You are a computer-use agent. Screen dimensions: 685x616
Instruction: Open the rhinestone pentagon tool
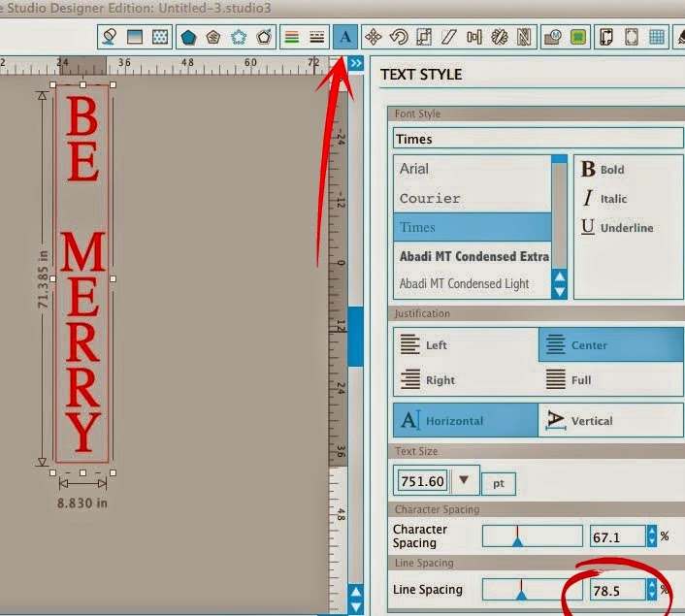point(239,37)
